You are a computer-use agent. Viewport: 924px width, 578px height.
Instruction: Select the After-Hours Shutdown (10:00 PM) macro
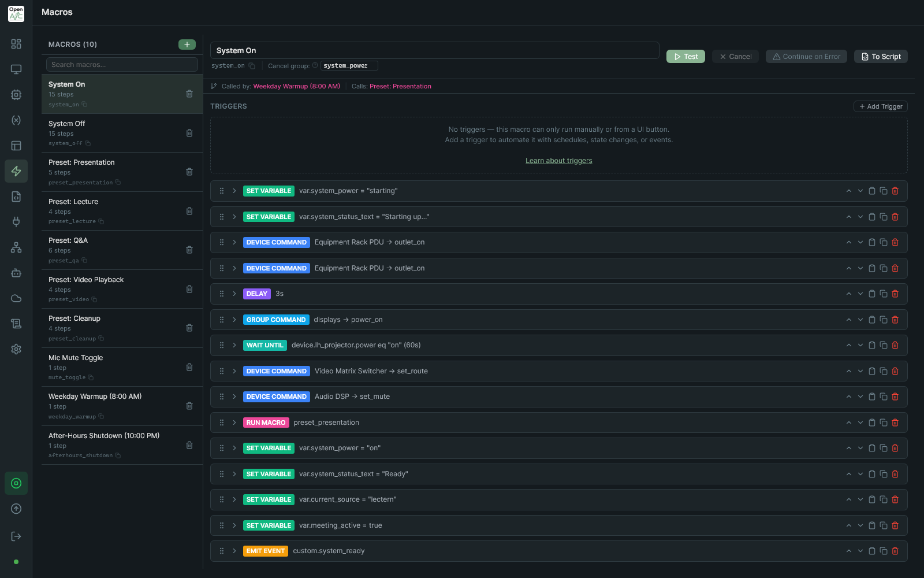[x=122, y=445]
